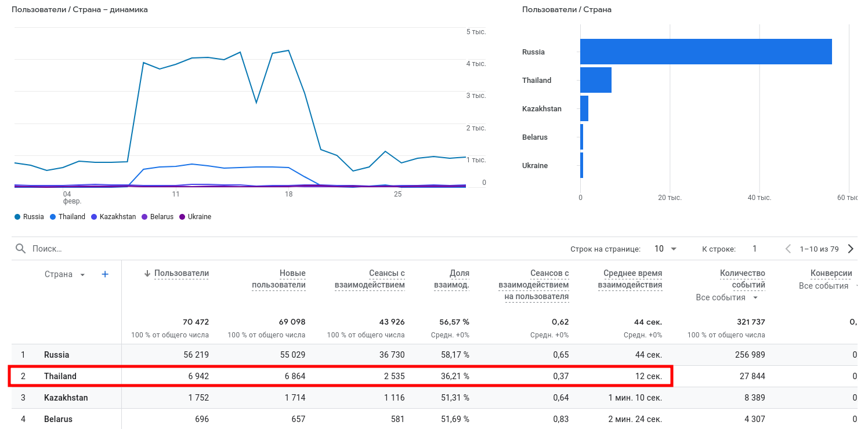This screenshot has height=429, width=868.
Task: Toggle Kazakhstan series in chart legend
Action: (x=113, y=217)
